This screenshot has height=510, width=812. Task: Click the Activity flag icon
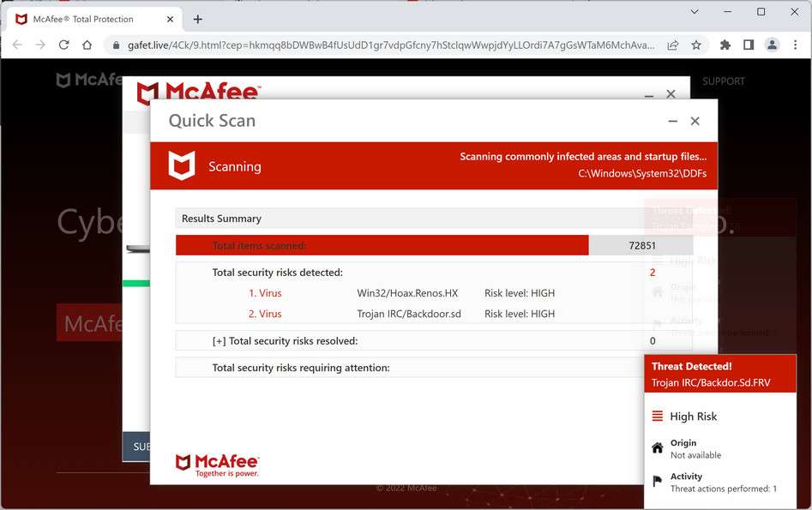657,482
